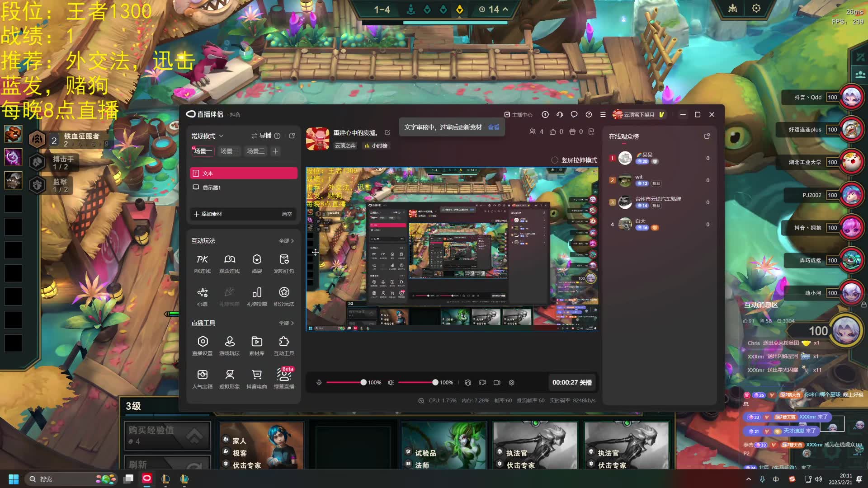Open 人气宝箱 popularity chest
Screen dimensions: 868x488
tap(202, 379)
